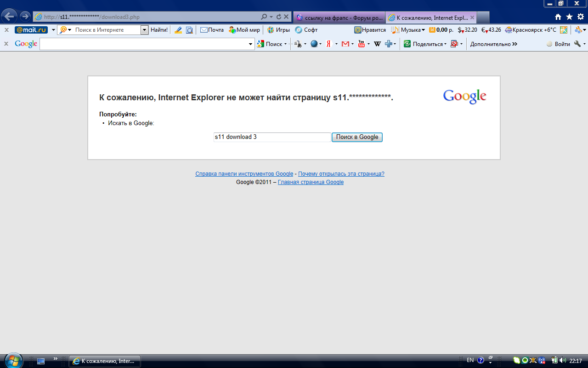Click the euro rate 43.26
588x368 pixels.
491,30
